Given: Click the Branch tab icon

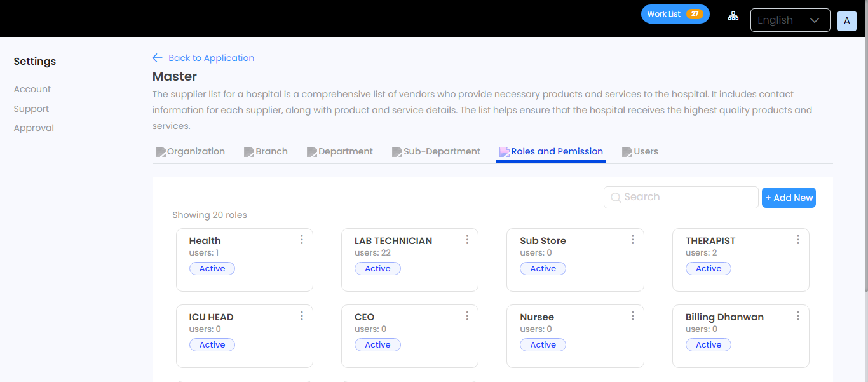Looking at the screenshot, I should click(249, 152).
